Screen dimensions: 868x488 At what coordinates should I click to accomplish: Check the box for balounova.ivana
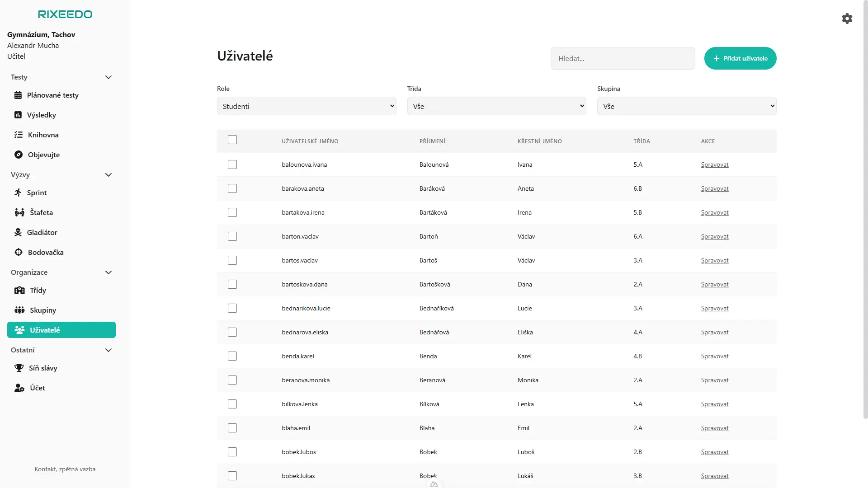232,165
